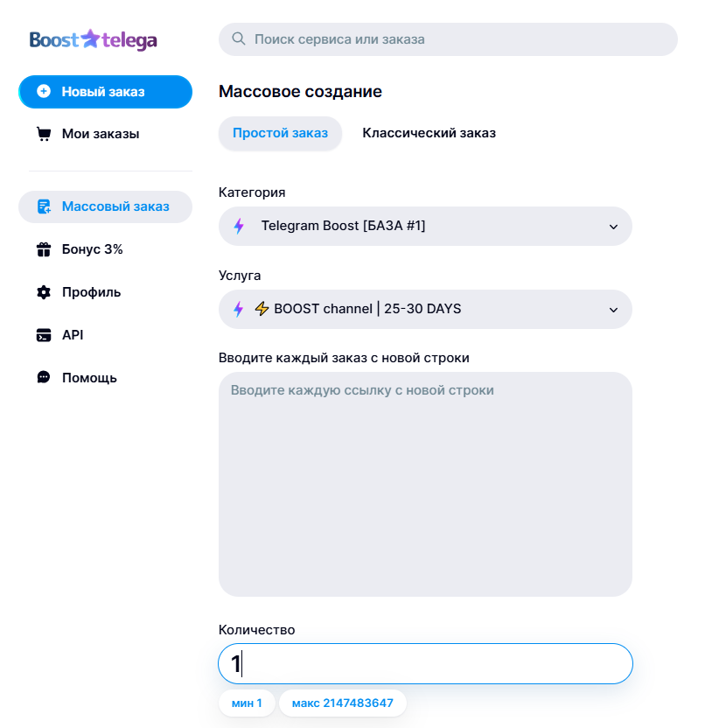Expand the Категория dropdown chevron
This screenshot has width=719, height=728.
613,227
